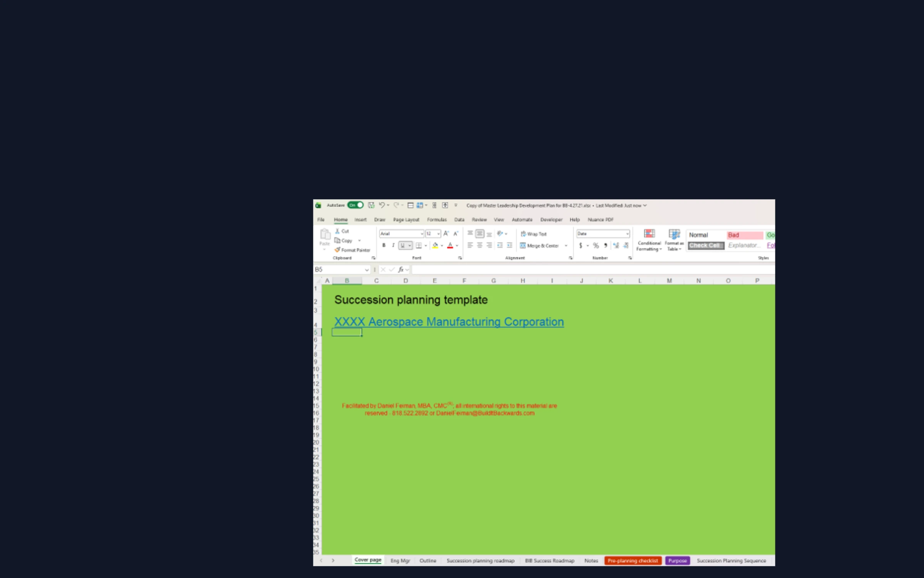924x578 pixels.
Task: Open the Formulas ribbon tab
Action: click(437, 220)
